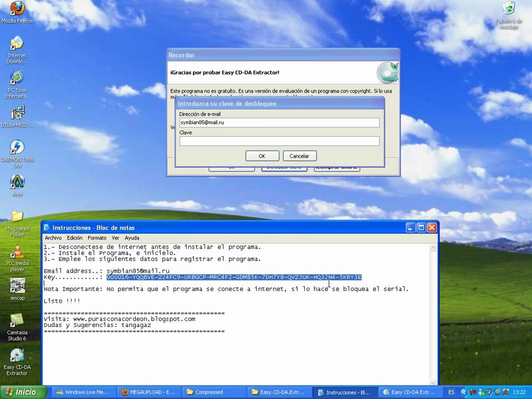The image size is (532, 399).
Task: Close the Instrucciones Notepad window
Action: pyautogui.click(x=432, y=228)
